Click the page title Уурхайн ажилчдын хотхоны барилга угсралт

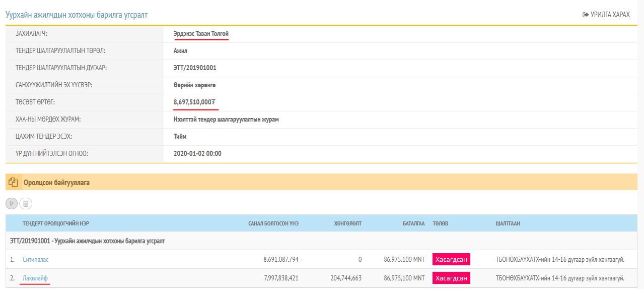pyautogui.click(x=77, y=15)
